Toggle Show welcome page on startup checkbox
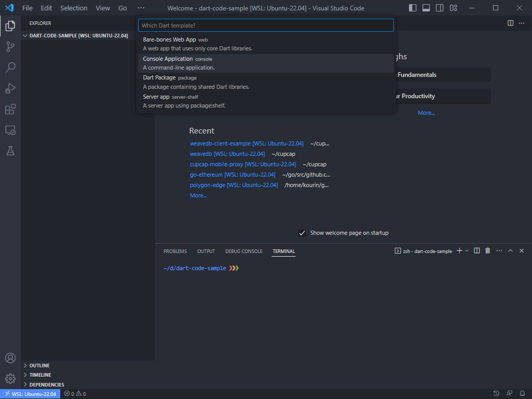This screenshot has height=399, width=532. click(x=302, y=233)
